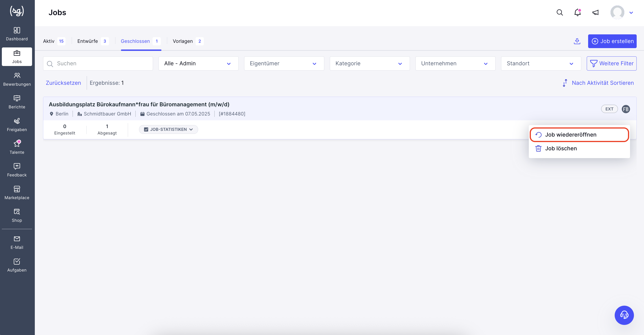
Task: Expand the JOB-STATISTIKEN dropdown
Action: (x=169, y=129)
